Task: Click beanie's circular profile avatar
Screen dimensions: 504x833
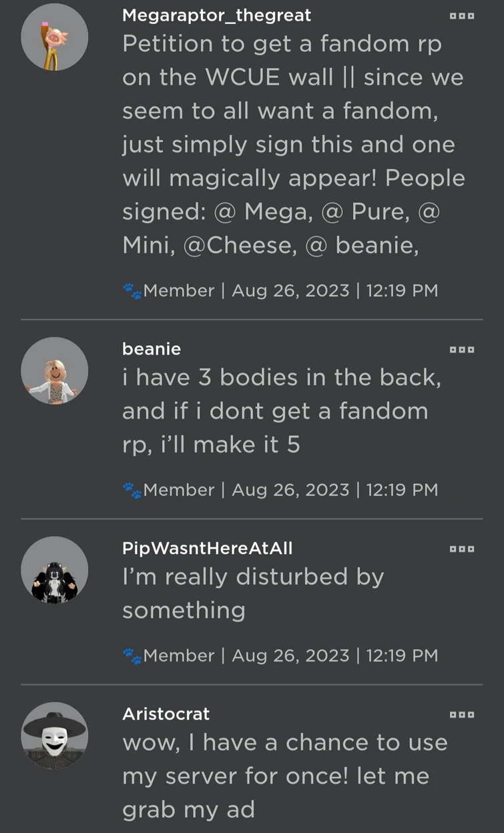Action: pos(54,370)
